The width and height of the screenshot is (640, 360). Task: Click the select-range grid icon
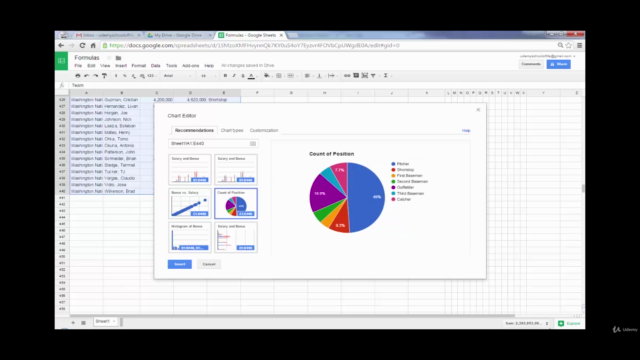coord(253,144)
